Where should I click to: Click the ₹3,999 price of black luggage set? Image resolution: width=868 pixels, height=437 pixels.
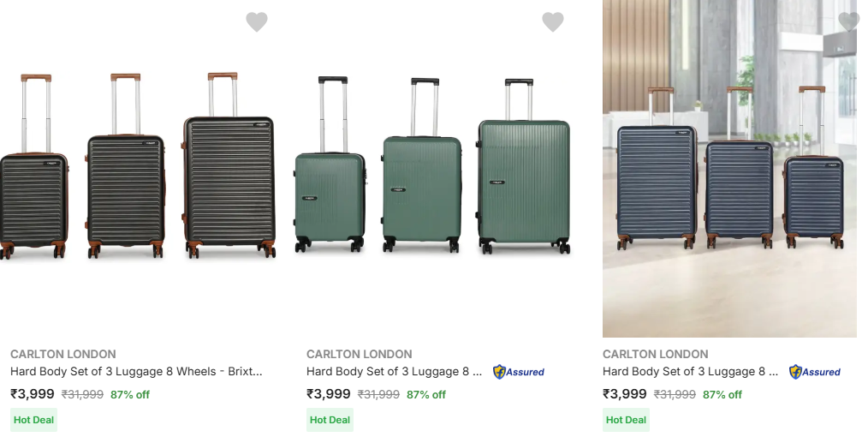33,394
